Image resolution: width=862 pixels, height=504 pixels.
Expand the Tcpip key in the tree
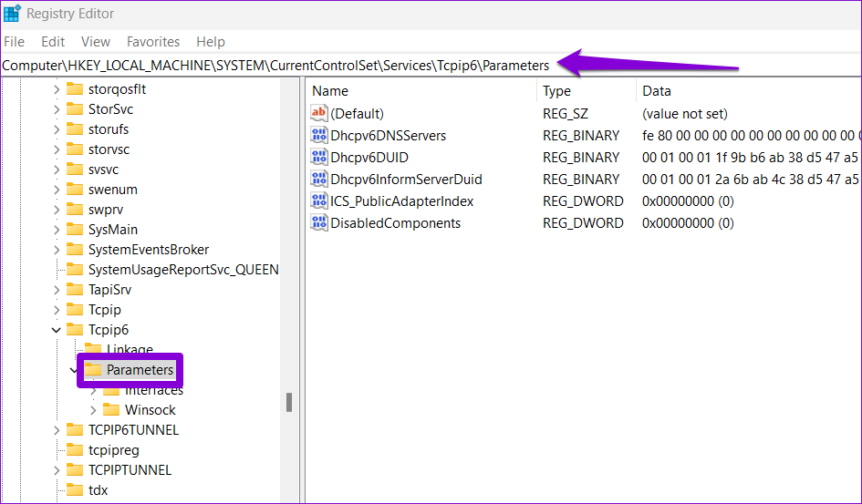coord(57,310)
